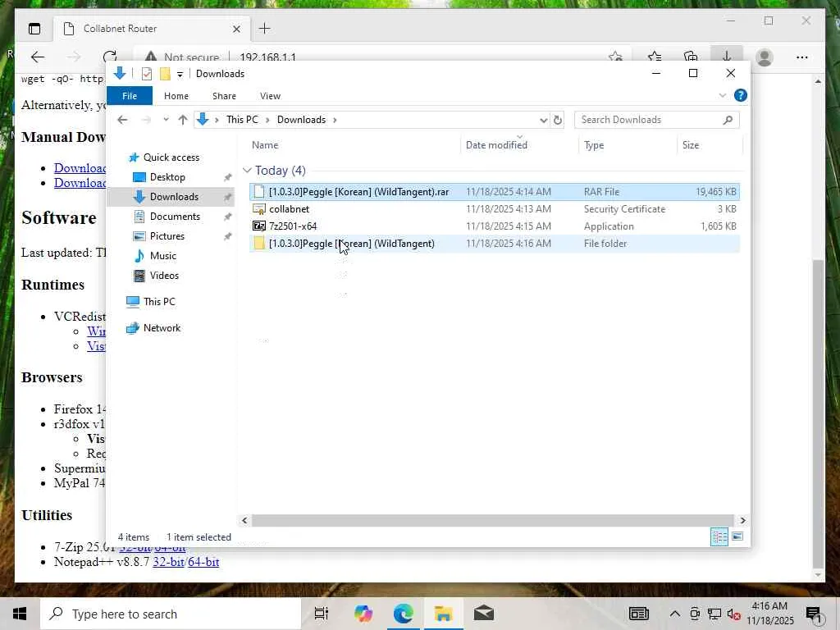The width and height of the screenshot is (840, 630).
Task: Sort by Date modified column header
Action: (496, 144)
